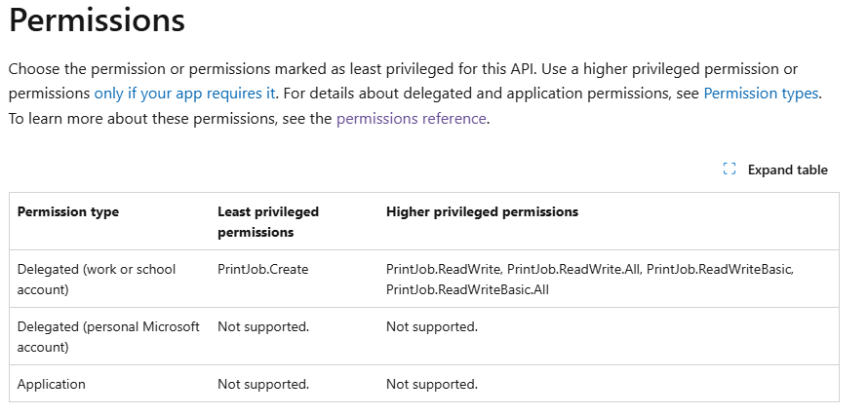Click Not supported under higher privileged for Application
Image resolution: width=868 pixels, height=415 pixels.
click(x=432, y=384)
